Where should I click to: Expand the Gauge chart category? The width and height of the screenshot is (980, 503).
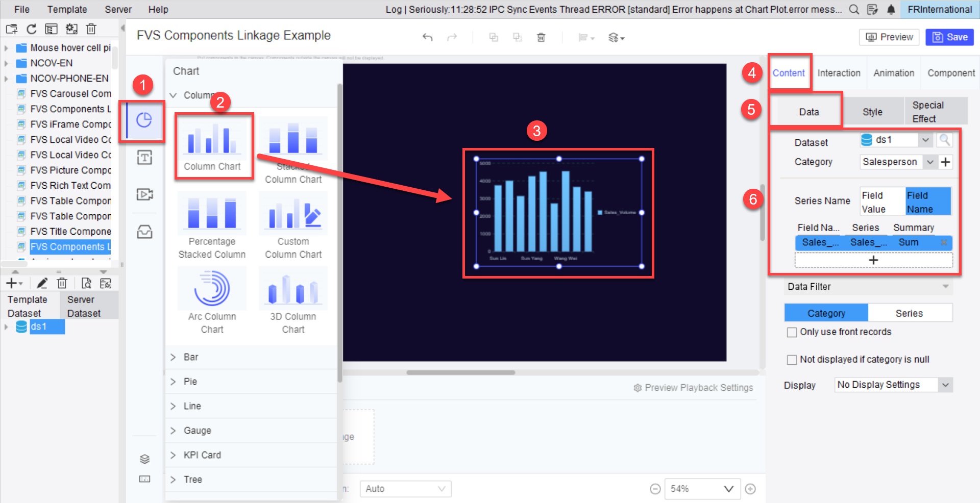pyautogui.click(x=197, y=430)
